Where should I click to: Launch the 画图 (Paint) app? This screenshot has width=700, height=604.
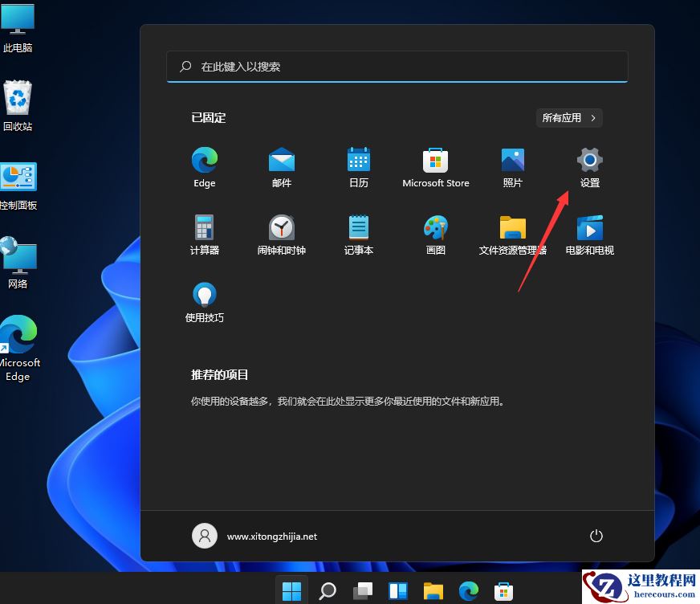[435, 234]
